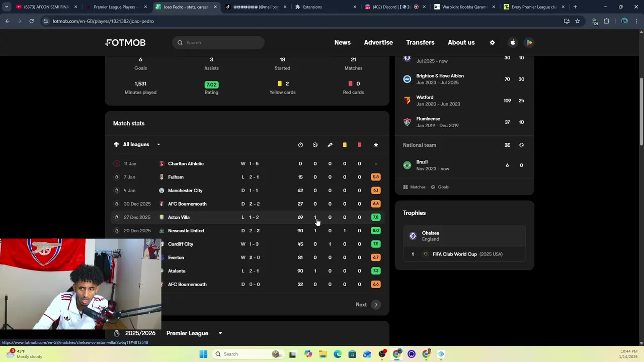Image resolution: width=644 pixels, height=362 pixels.
Task: Open the About us menu item
Action: tap(461, 43)
